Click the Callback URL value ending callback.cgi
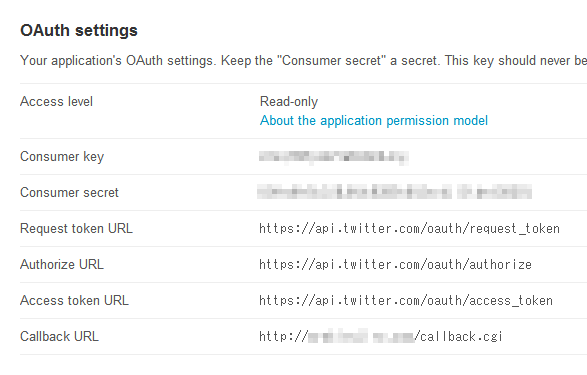Screen dimensions: 587x375 point(380,336)
